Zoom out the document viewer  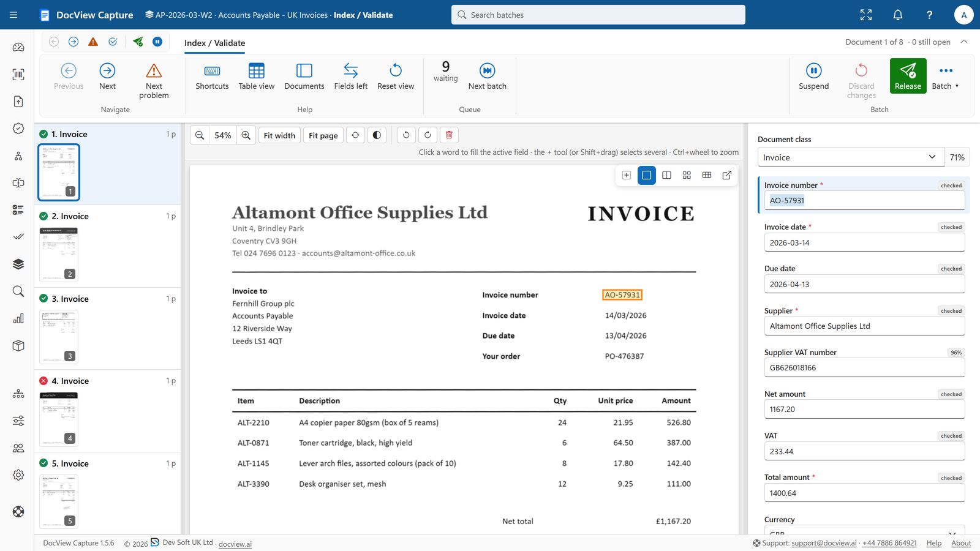click(200, 135)
